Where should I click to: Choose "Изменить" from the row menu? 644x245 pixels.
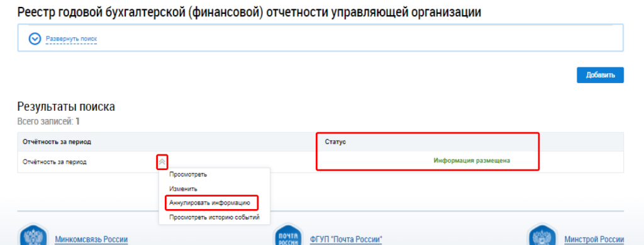(183, 189)
